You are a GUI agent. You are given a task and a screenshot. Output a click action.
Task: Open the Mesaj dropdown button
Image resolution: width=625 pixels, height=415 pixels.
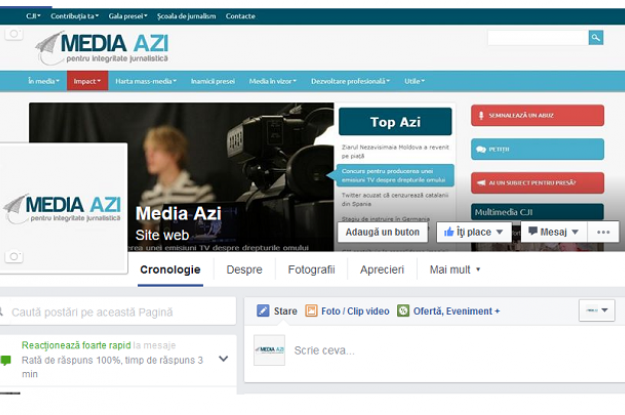[553, 232]
